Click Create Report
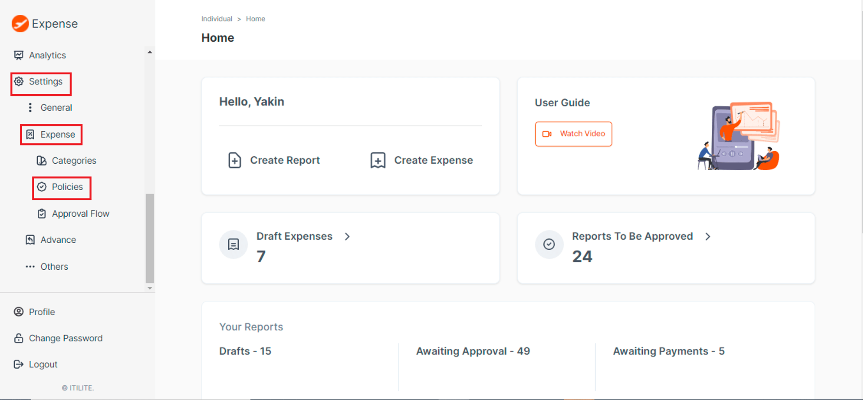 tap(285, 160)
